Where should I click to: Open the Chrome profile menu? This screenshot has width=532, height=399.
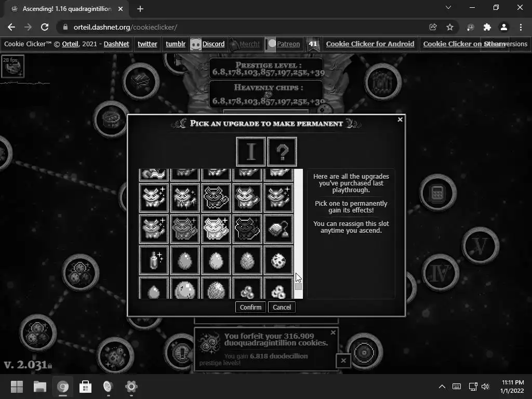(504, 27)
